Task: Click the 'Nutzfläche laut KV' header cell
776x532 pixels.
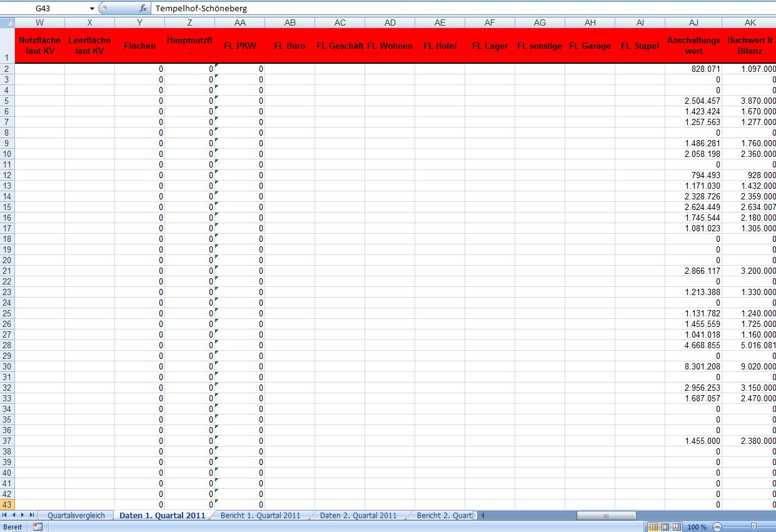Action: coord(40,46)
